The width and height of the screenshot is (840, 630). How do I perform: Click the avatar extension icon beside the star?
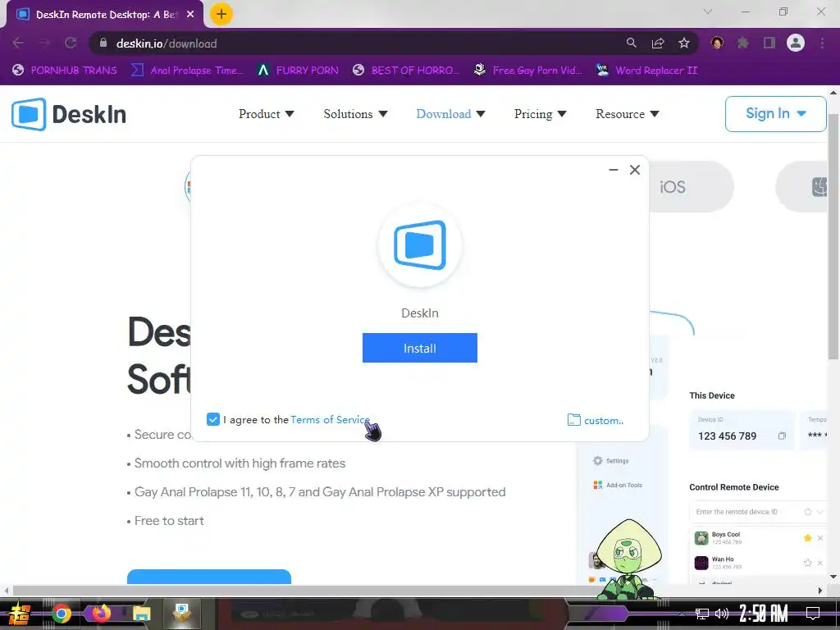[x=717, y=43]
